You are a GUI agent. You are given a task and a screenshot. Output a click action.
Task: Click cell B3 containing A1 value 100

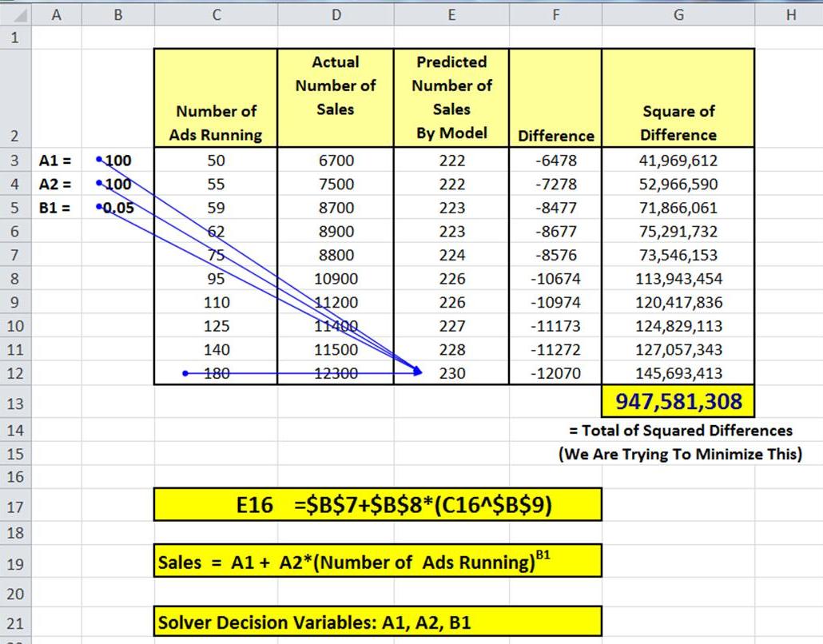pos(118,160)
